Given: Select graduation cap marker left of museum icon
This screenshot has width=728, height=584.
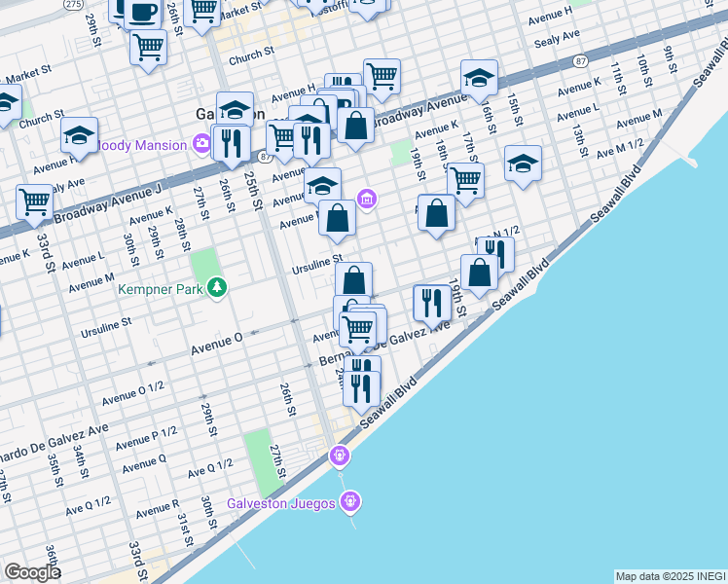Looking at the screenshot, I should coord(323,186).
